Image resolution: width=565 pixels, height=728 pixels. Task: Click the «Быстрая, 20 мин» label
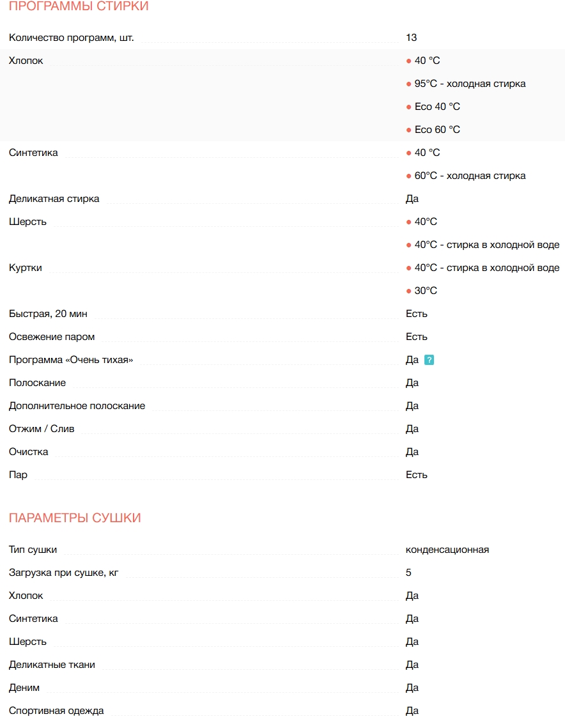49,314
